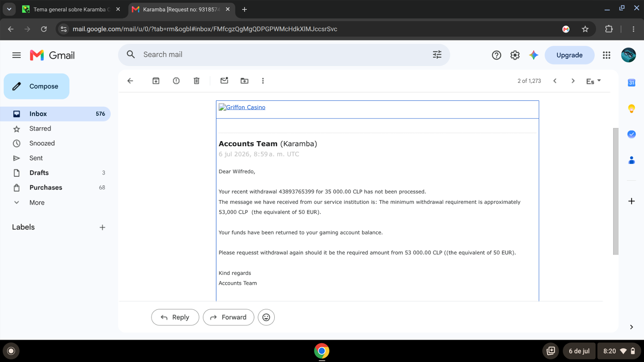Mark this email as unread
Image resolution: width=644 pixels, height=362 pixels.
pyautogui.click(x=224, y=81)
